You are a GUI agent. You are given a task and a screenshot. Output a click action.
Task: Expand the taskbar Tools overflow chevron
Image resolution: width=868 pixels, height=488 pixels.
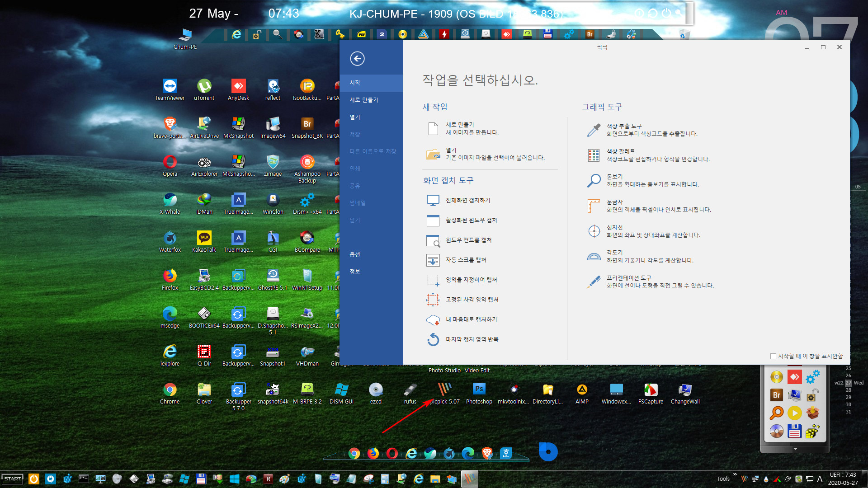pyautogui.click(x=735, y=474)
